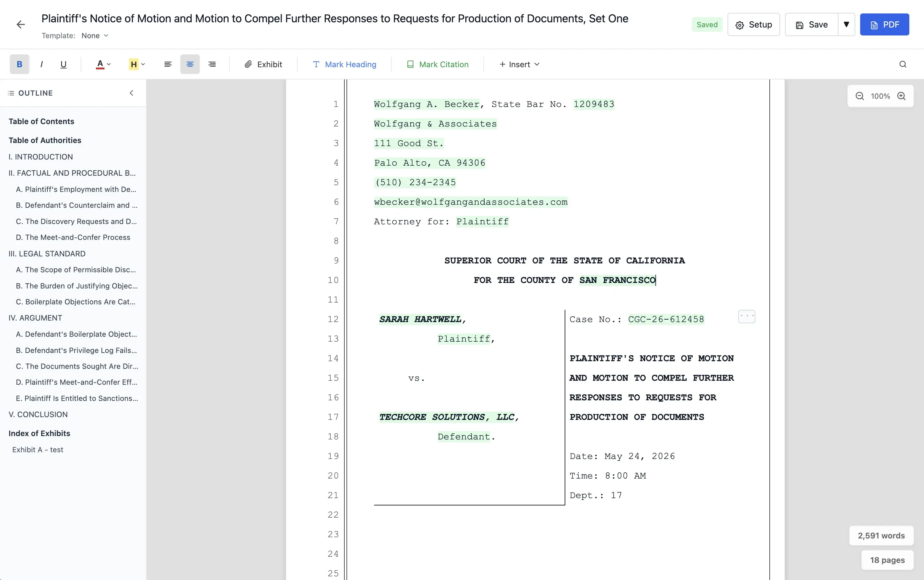Open the Setup dialog

coord(754,24)
